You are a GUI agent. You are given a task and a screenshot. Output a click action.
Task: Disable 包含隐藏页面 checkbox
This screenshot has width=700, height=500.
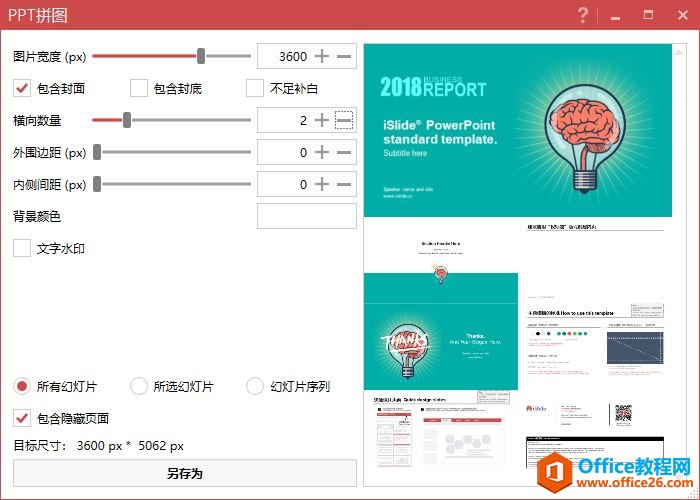pyautogui.click(x=22, y=418)
